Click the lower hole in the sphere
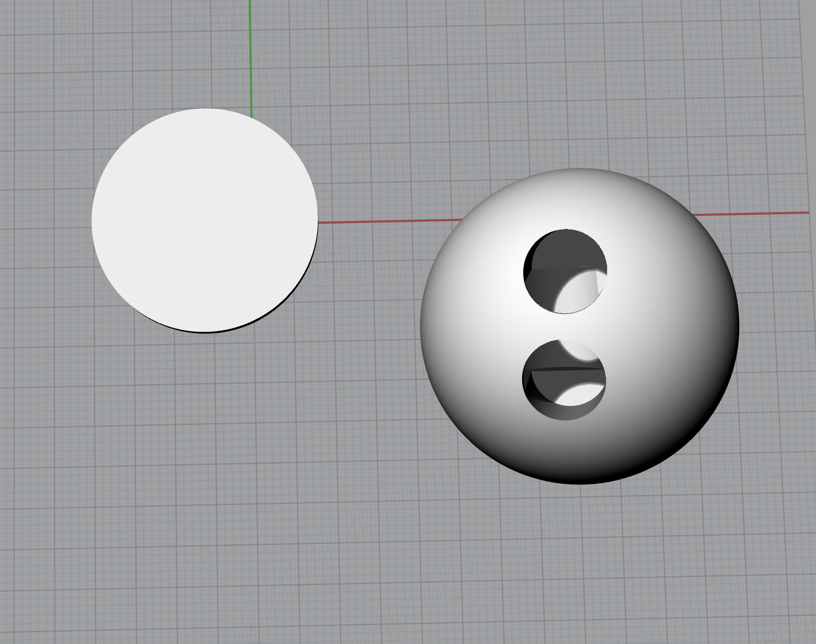The height and width of the screenshot is (644, 816). tap(564, 380)
